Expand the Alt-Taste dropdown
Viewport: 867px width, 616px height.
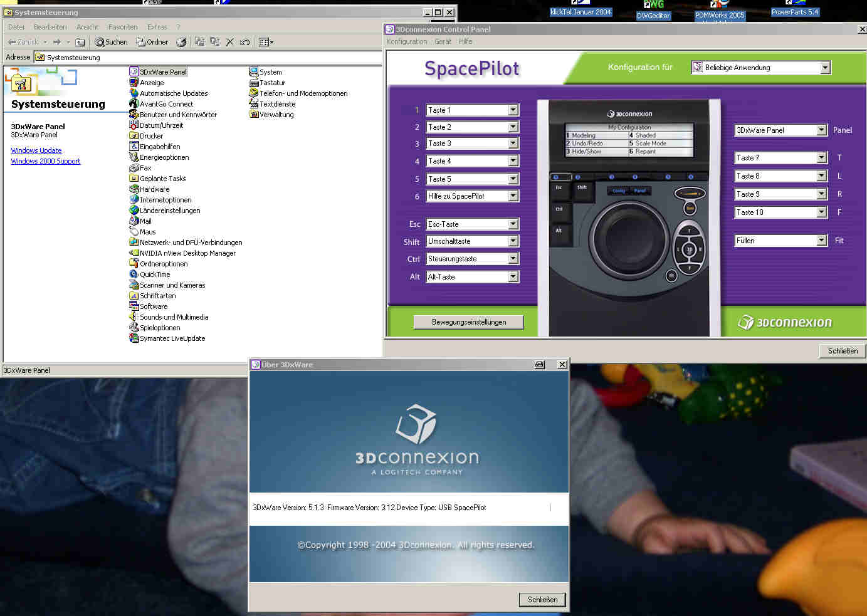(513, 277)
